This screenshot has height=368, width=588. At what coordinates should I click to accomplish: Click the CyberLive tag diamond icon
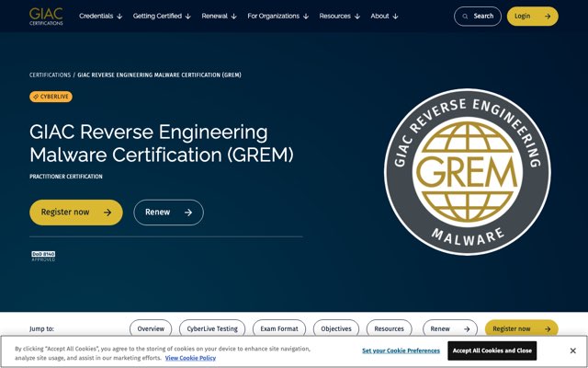(x=36, y=97)
